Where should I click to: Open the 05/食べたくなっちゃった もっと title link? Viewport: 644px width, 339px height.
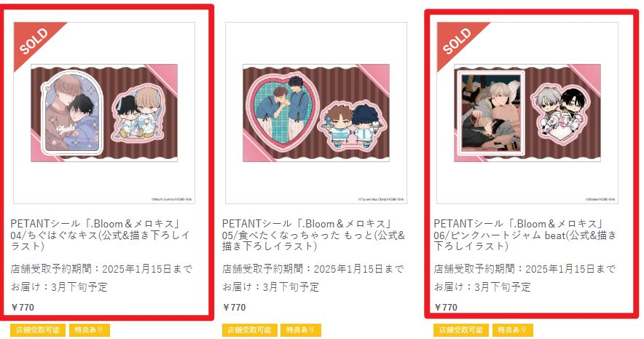tap(314, 235)
